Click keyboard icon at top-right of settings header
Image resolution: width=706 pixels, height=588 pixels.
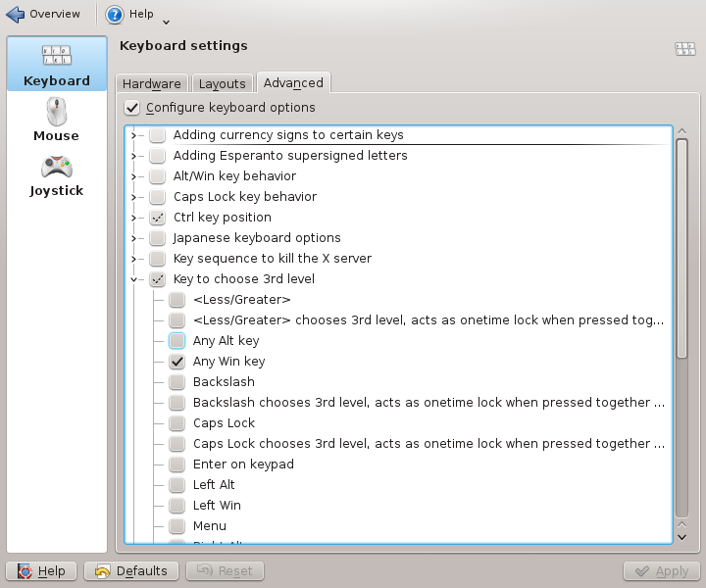click(684, 49)
